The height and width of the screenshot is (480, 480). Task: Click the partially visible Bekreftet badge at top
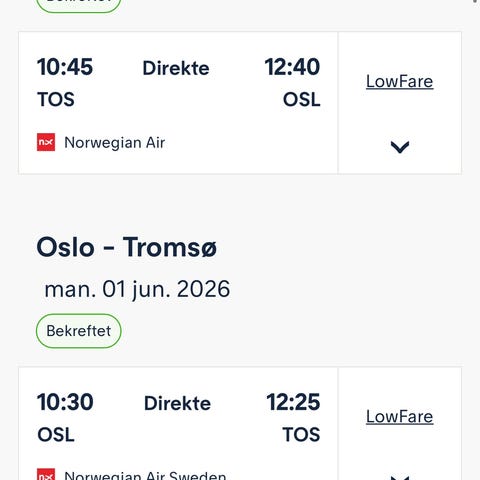tap(79, 6)
